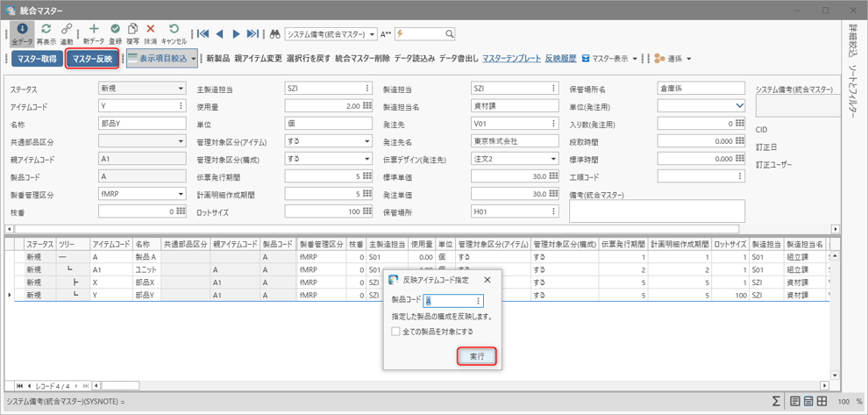Click the 抹消 delete X icon

[151, 31]
